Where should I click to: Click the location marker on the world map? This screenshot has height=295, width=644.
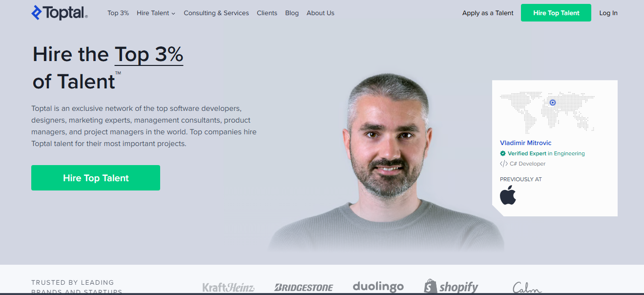553,103
